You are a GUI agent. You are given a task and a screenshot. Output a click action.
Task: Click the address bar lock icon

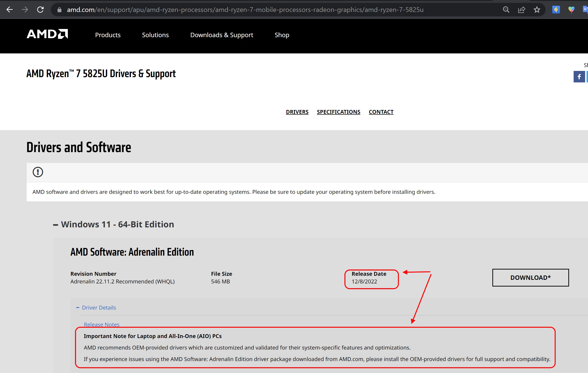click(59, 10)
